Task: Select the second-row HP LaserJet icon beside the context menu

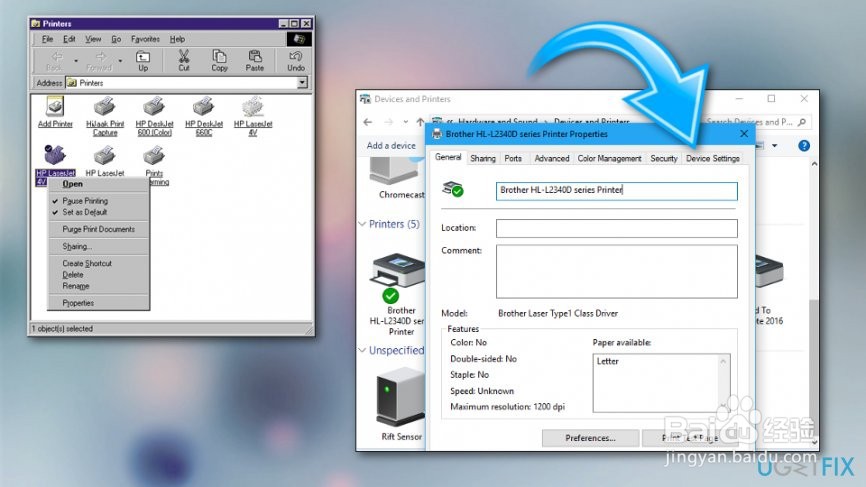Action: click(x=105, y=161)
